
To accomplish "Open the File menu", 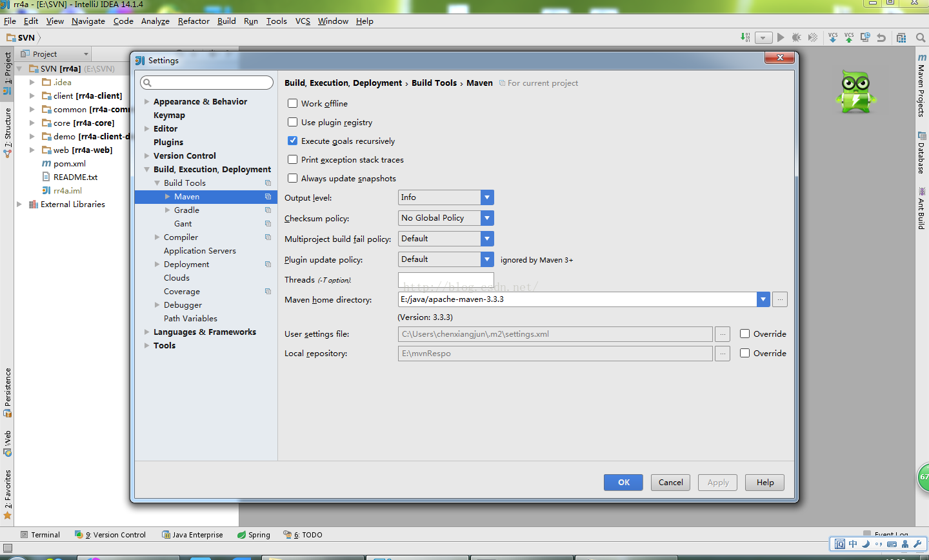I will point(10,21).
